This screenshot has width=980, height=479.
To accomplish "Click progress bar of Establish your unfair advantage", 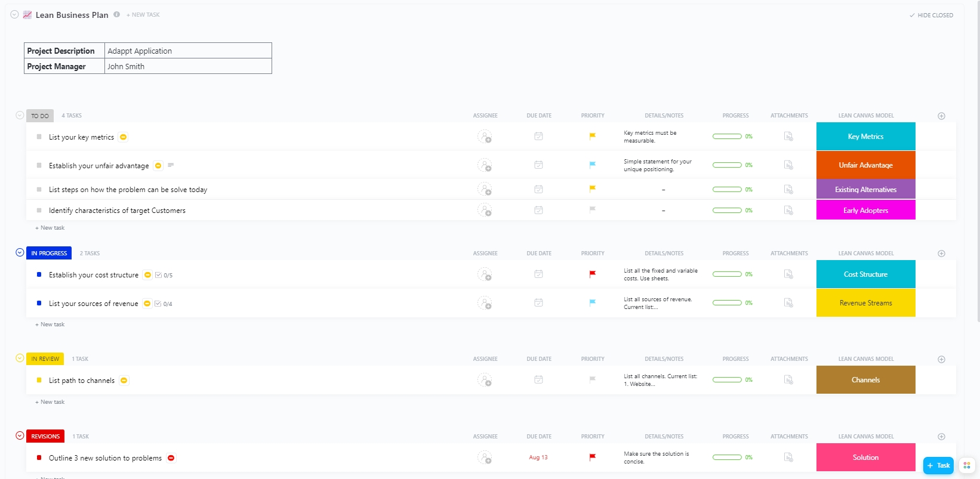I will (727, 165).
